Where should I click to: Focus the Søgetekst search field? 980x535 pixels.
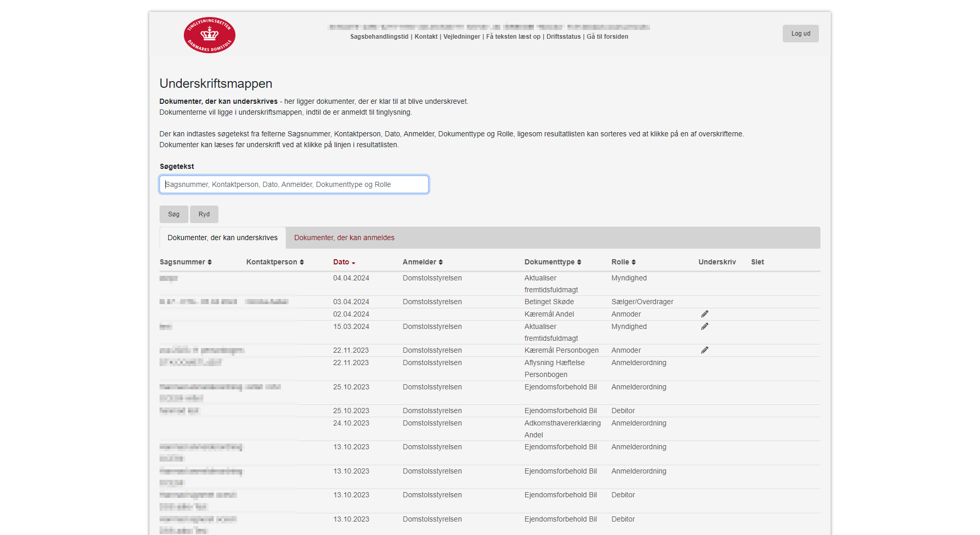294,184
